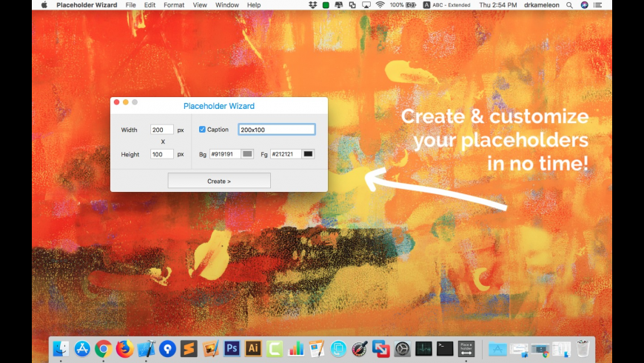Viewport: 644px width, 363px height.
Task: Activate Siri from the menu bar
Action: click(585, 5)
